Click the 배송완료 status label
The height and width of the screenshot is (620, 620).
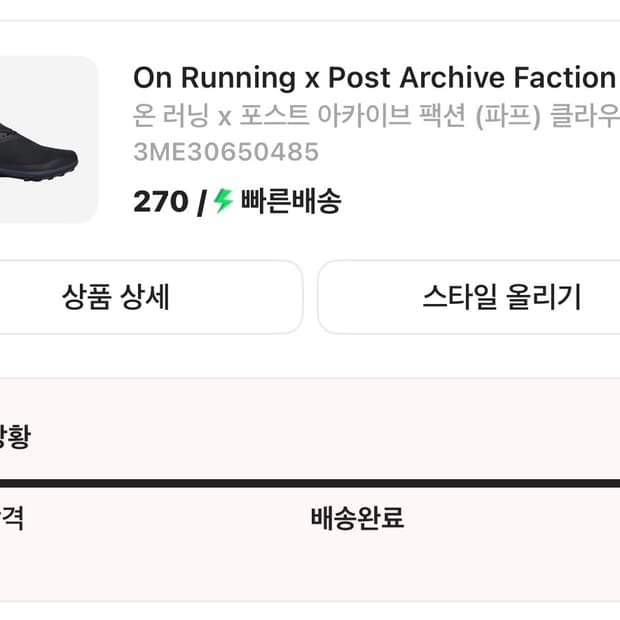(x=357, y=518)
